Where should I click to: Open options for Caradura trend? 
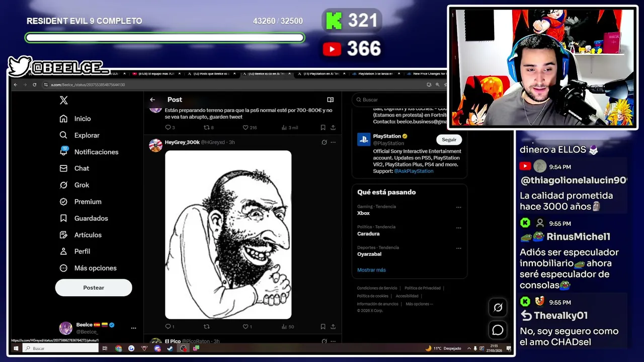coord(458,228)
